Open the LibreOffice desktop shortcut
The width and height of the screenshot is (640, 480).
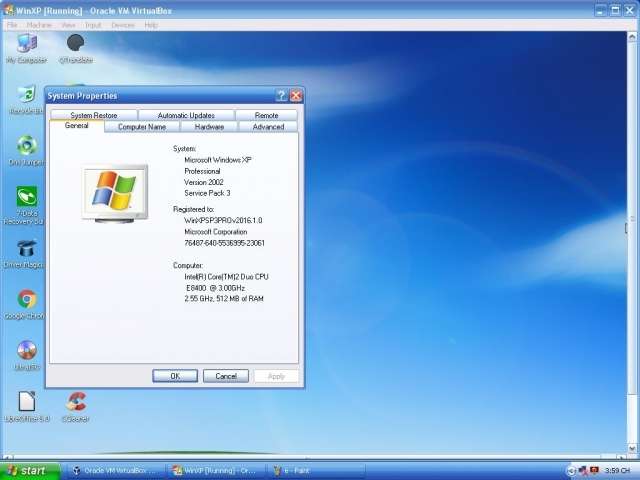(x=26, y=403)
